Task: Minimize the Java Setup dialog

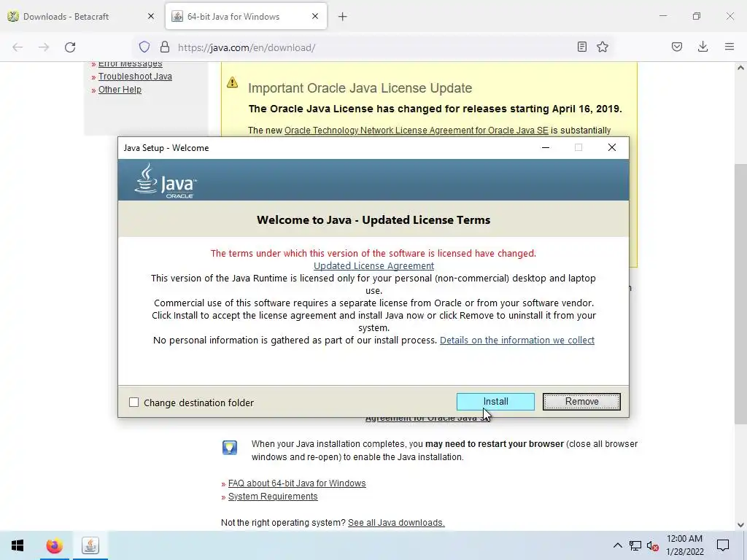Action: pos(546,147)
